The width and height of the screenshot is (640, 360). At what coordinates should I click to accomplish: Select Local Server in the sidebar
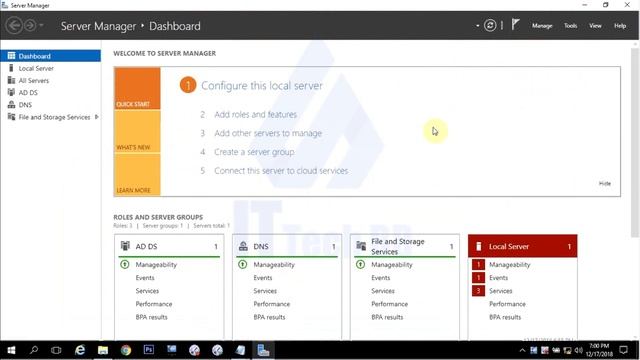[50, 68]
